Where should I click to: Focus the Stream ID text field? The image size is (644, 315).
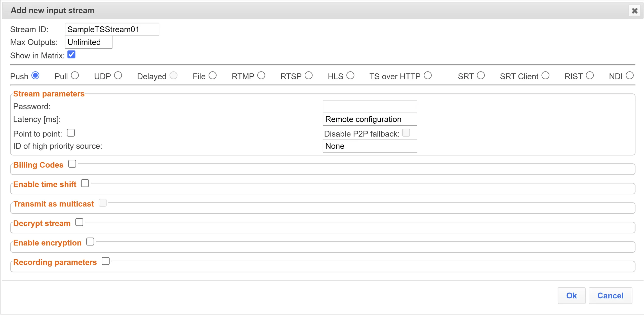(112, 29)
